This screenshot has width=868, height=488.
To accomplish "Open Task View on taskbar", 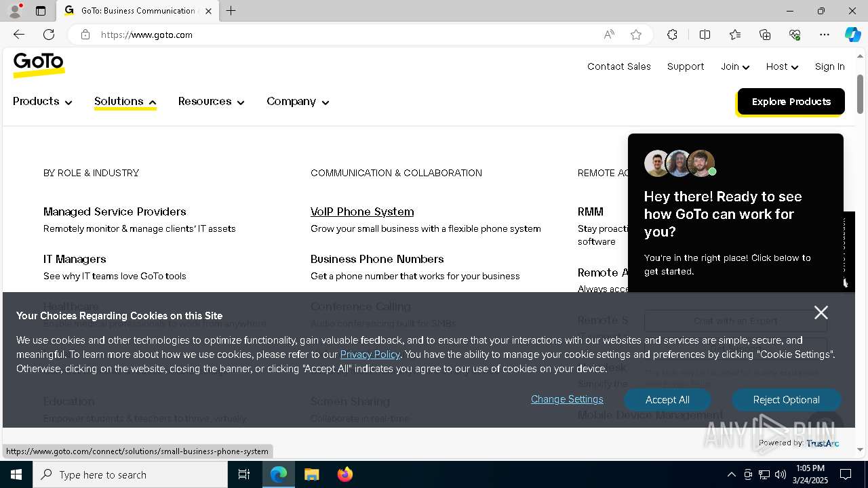I will (x=244, y=474).
